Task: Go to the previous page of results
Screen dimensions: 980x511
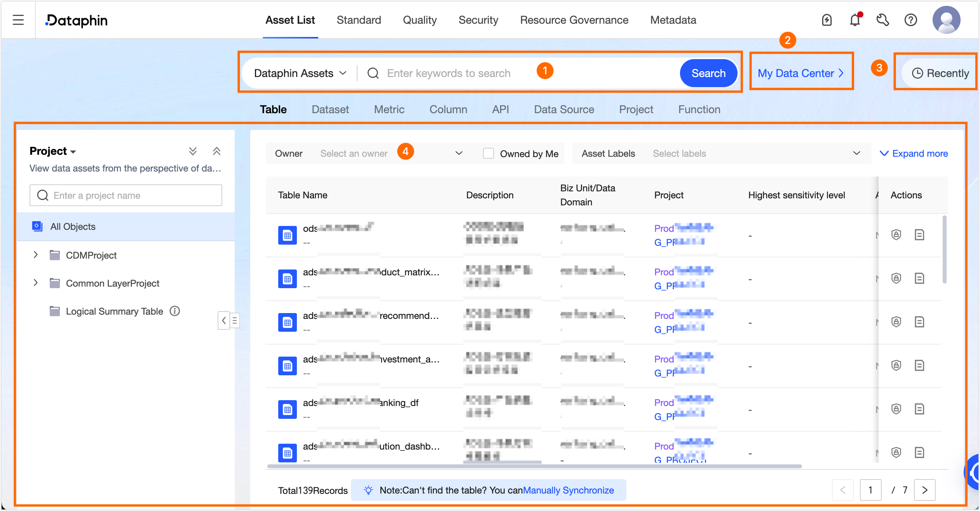Action: pos(843,490)
